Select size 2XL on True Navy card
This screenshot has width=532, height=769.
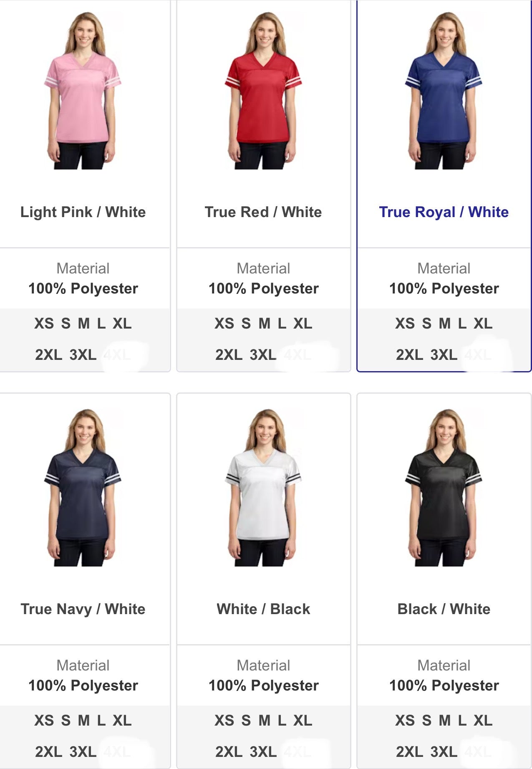48,752
